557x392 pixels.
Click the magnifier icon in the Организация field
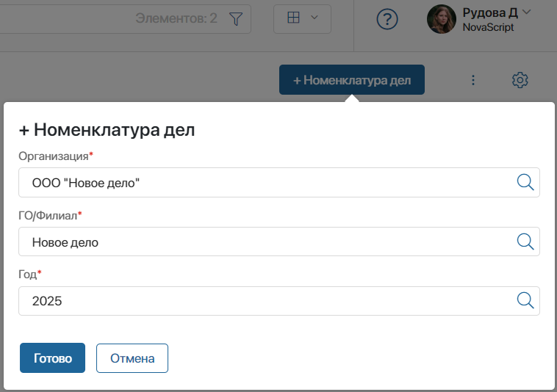pyautogui.click(x=525, y=183)
